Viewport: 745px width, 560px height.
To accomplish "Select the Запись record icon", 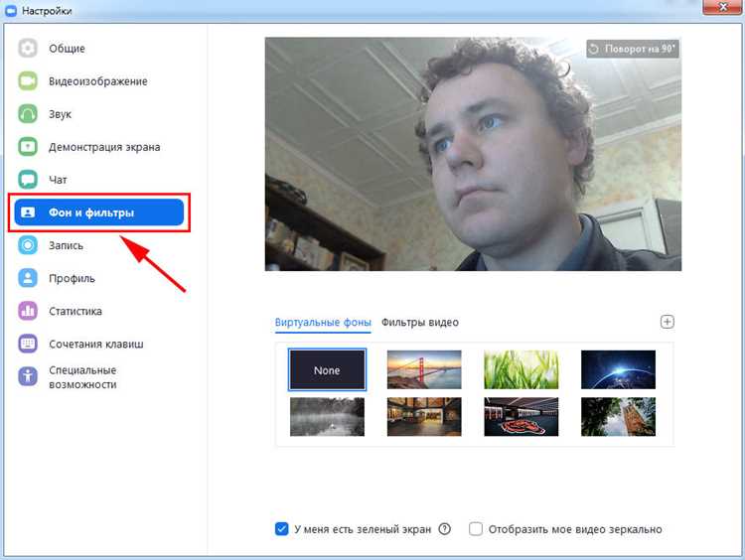I will click(x=28, y=245).
